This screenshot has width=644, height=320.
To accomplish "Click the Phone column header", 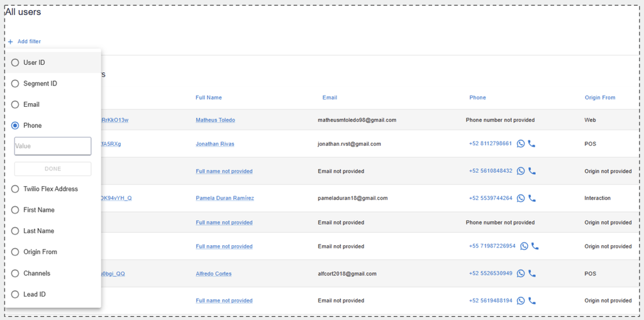I will 477,97.
